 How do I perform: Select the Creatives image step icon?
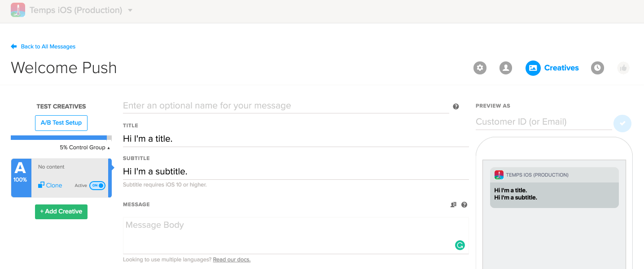pos(533,68)
